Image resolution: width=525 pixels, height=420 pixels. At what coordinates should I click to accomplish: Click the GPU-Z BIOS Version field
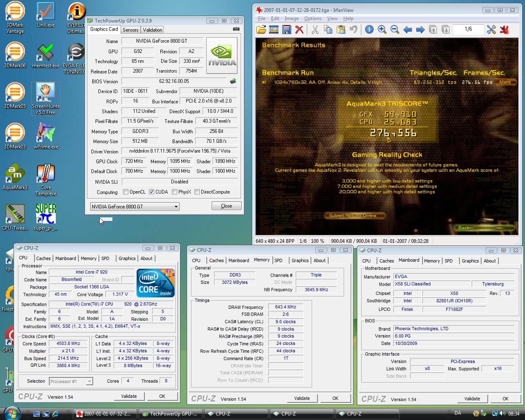tap(174, 81)
